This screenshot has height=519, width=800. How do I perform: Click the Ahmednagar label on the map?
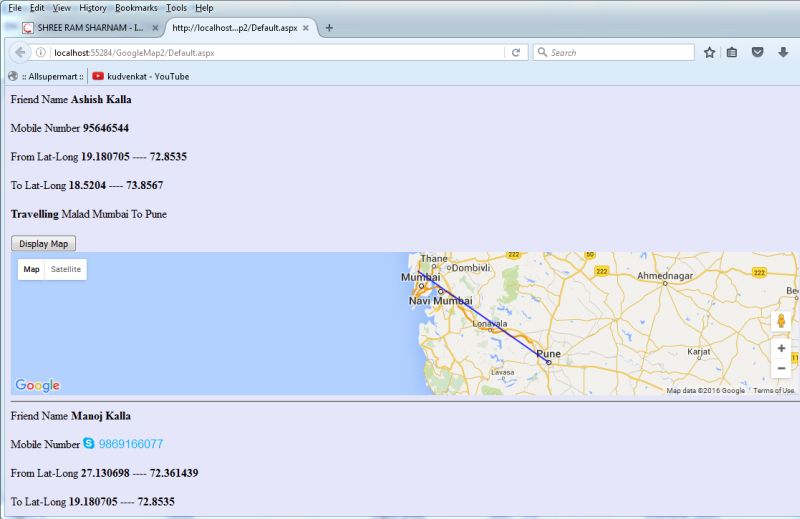point(665,276)
